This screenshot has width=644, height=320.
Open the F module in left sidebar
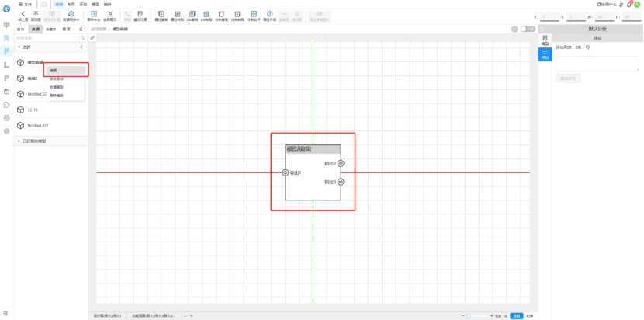(x=6, y=51)
